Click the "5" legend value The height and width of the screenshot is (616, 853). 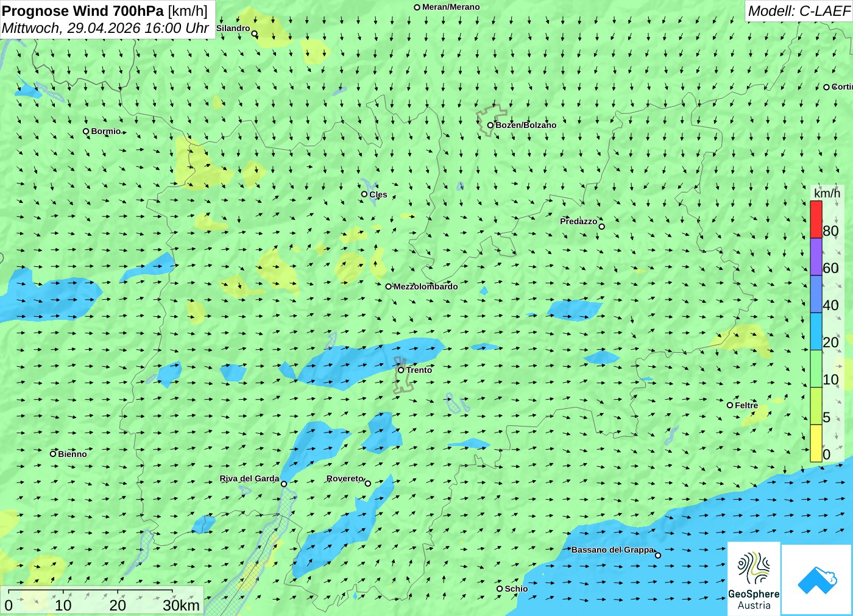click(x=827, y=417)
